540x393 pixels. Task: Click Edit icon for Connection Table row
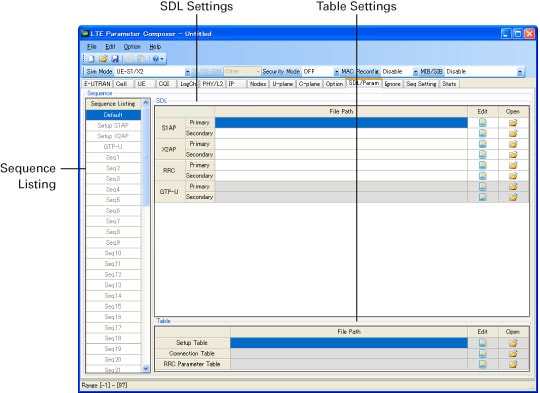tap(483, 353)
